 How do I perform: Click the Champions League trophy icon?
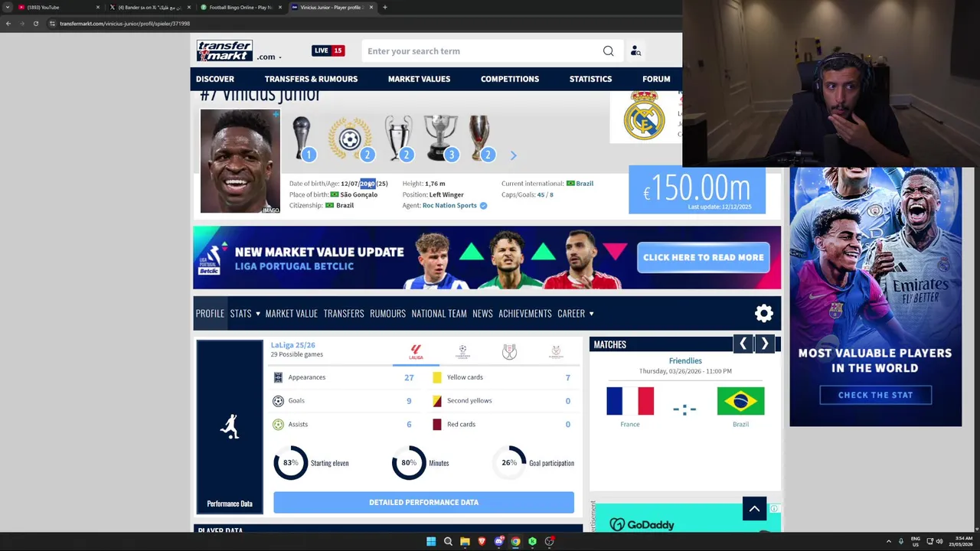point(398,138)
